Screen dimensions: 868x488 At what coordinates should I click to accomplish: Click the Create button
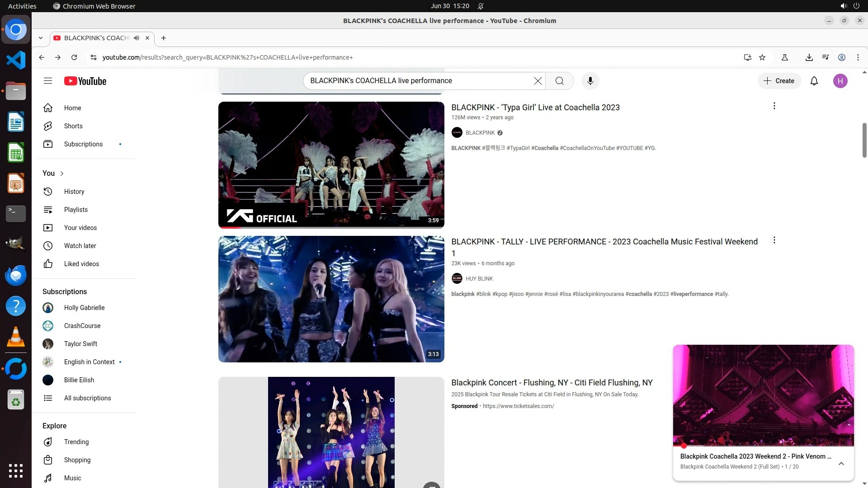pos(779,81)
